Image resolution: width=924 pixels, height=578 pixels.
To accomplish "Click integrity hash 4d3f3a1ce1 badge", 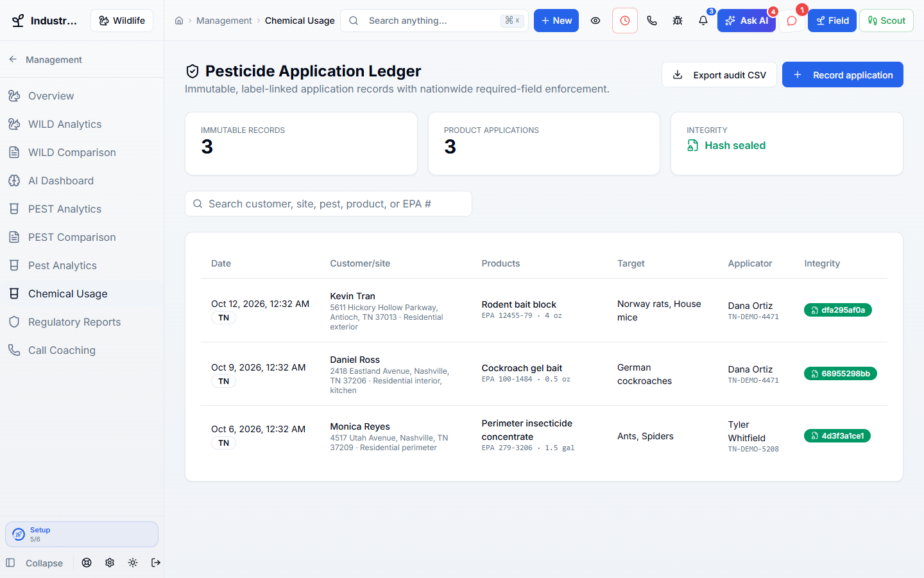I will (x=837, y=436).
